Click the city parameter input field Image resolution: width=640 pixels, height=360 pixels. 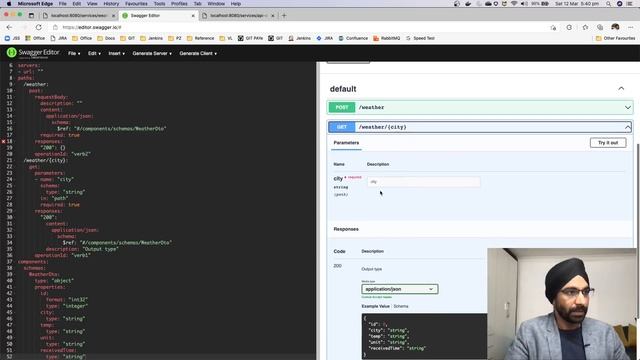(x=424, y=182)
